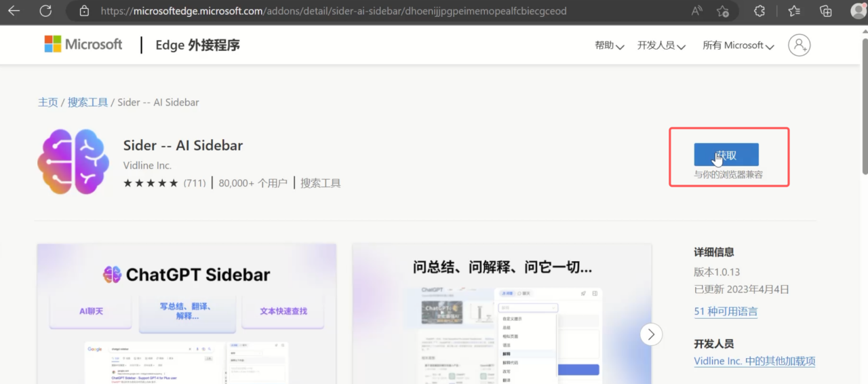Click the 获取 button to install

click(x=726, y=155)
